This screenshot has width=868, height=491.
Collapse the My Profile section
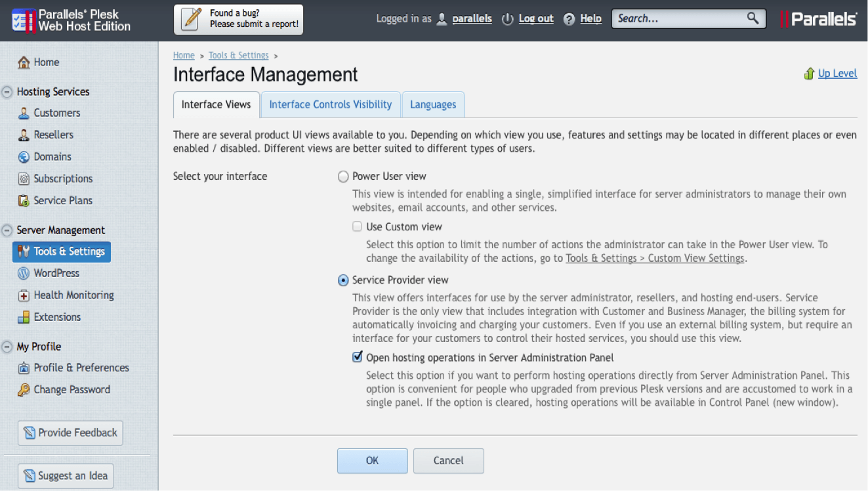[7, 347]
